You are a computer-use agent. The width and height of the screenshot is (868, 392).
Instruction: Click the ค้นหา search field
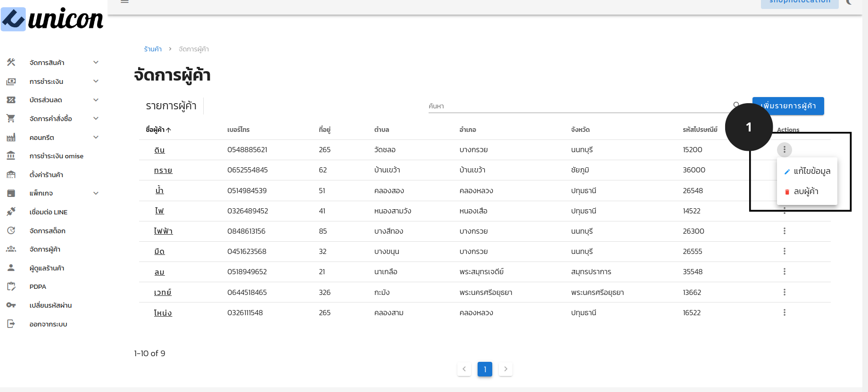(580, 106)
